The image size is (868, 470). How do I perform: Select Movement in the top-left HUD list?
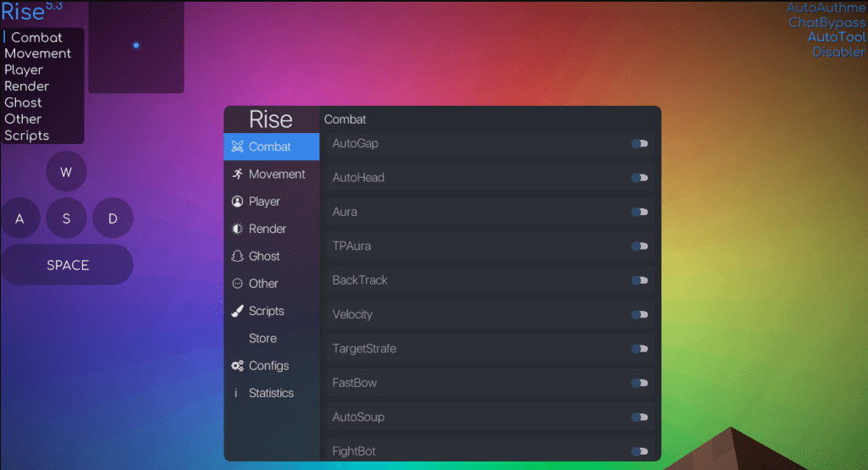(x=37, y=53)
